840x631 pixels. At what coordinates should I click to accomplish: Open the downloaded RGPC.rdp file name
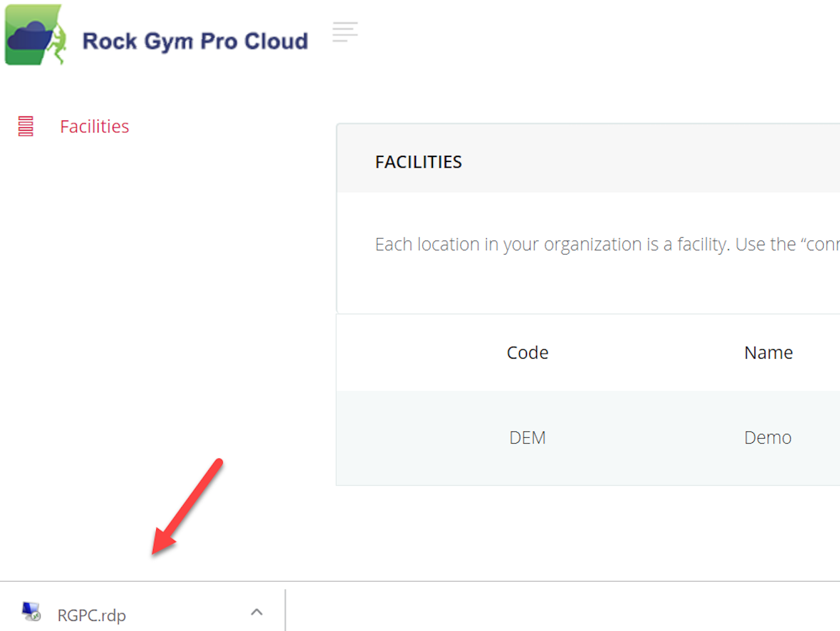coord(92,615)
